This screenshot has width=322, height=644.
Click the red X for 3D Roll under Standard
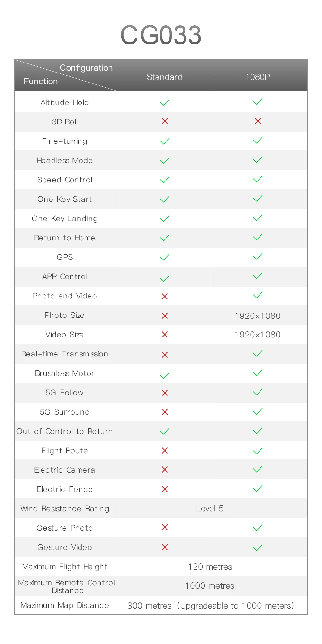tap(165, 121)
